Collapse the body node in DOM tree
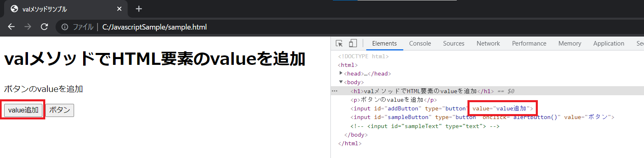The height and width of the screenshot is (158, 644). tap(341, 82)
